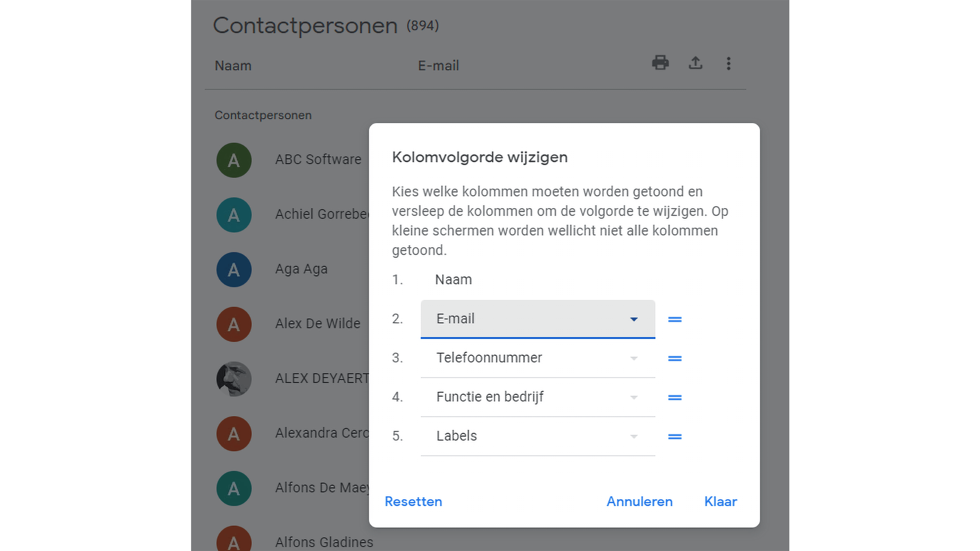Screen dimensions: 980x551
Task: Open the three-dot more options menu
Action: 728,63
